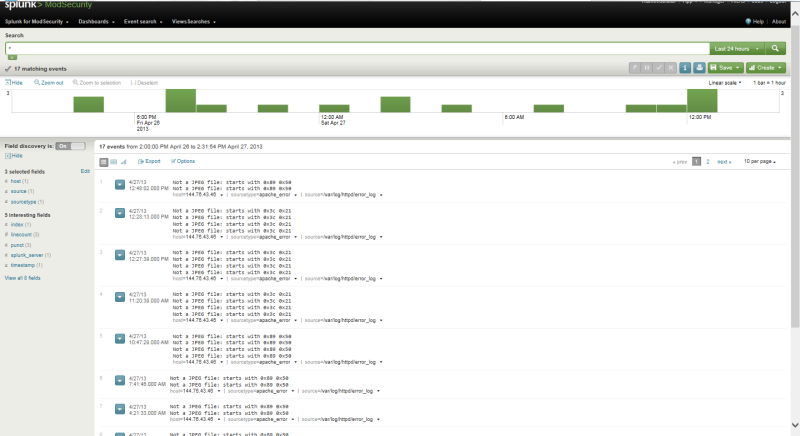This screenshot has width=800, height=436.
Task: Switch results to chart view icon
Action: click(123, 162)
